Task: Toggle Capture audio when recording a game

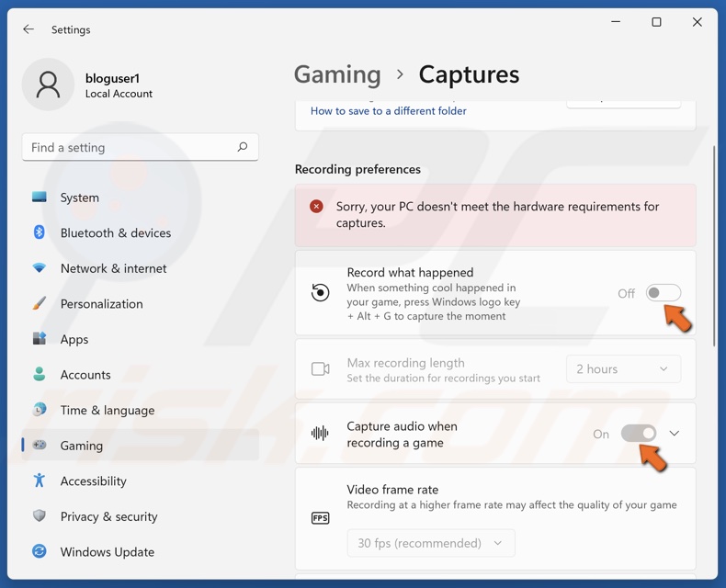Action: (x=639, y=434)
